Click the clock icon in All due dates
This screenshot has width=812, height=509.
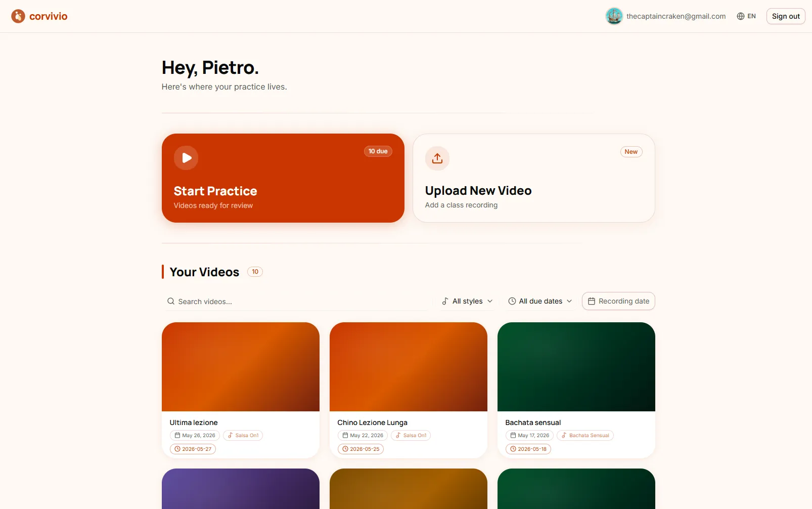[512, 301]
